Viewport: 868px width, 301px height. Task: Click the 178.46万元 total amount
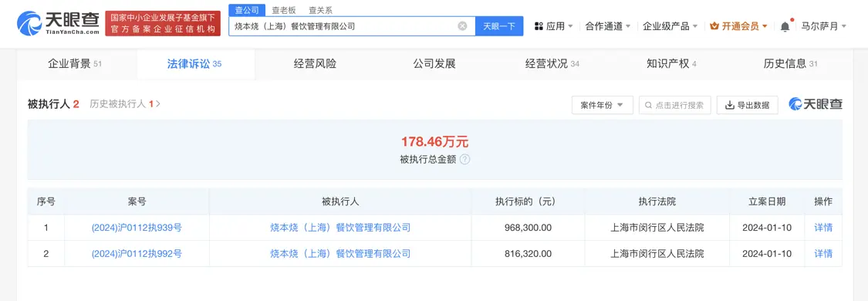click(434, 141)
